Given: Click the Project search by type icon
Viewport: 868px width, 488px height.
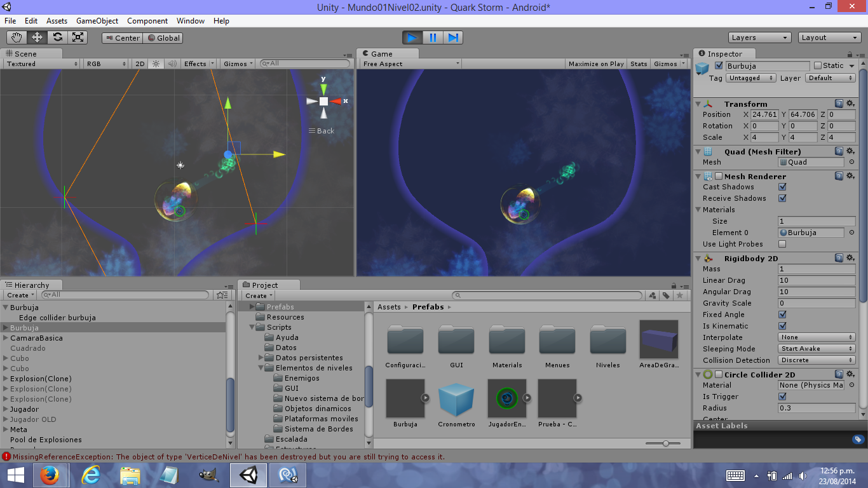Looking at the screenshot, I should [653, 295].
